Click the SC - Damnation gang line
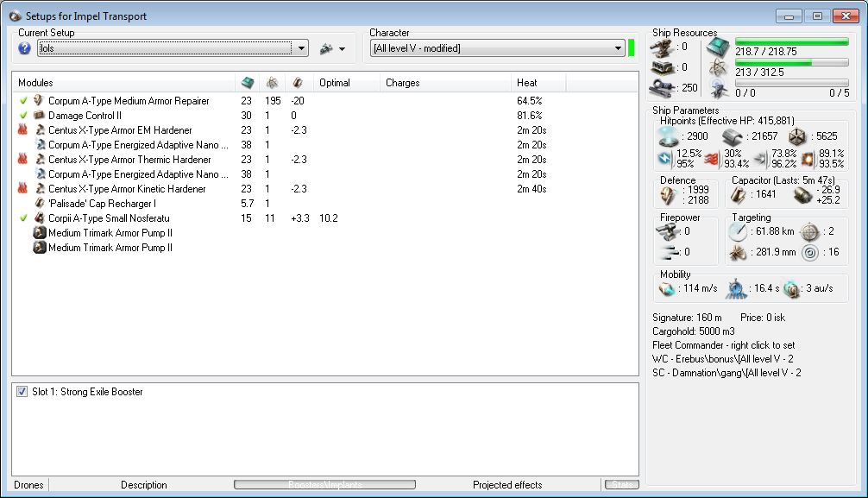Image resolution: width=868 pixels, height=498 pixels. pyautogui.click(x=726, y=373)
